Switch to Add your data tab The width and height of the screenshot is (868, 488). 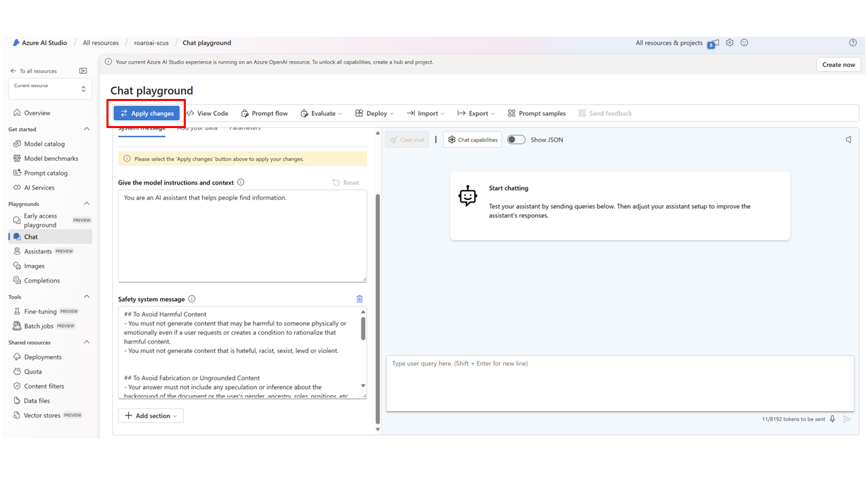click(197, 129)
